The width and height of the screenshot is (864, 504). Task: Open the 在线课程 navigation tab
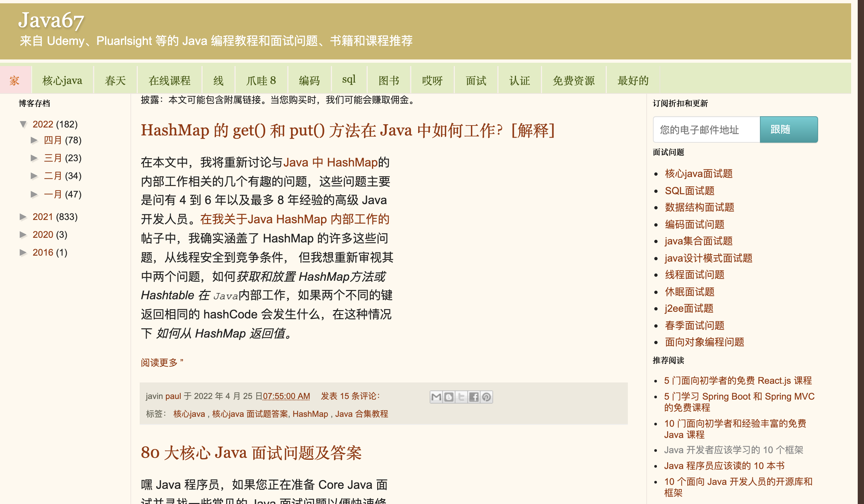(x=169, y=81)
